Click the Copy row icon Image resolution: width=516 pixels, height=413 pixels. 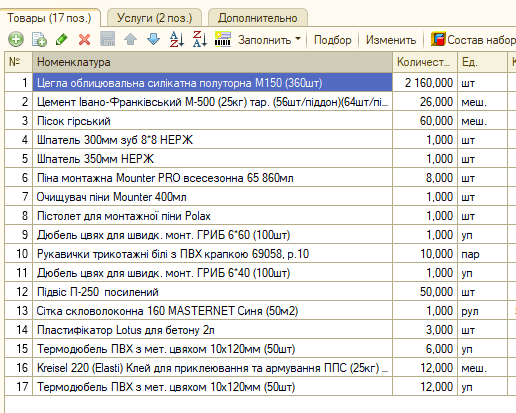pos(39,39)
